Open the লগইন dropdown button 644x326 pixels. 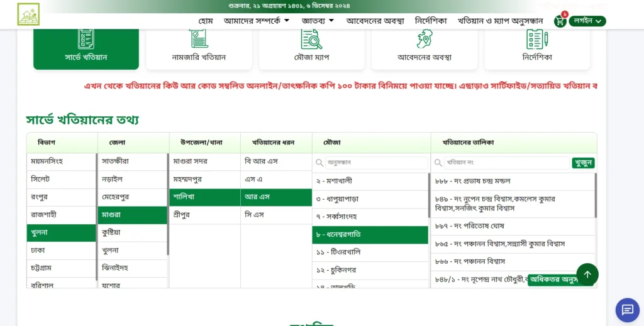pyautogui.click(x=587, y=21)
